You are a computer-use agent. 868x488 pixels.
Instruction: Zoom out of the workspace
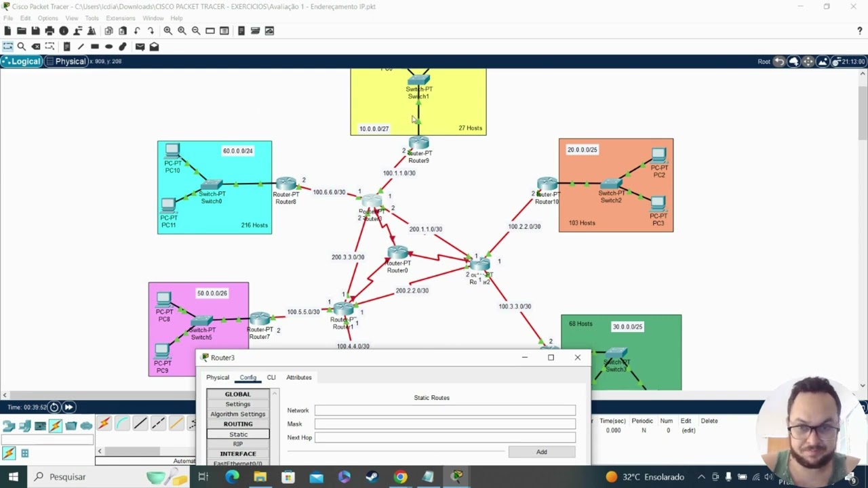tap(196, 30)
